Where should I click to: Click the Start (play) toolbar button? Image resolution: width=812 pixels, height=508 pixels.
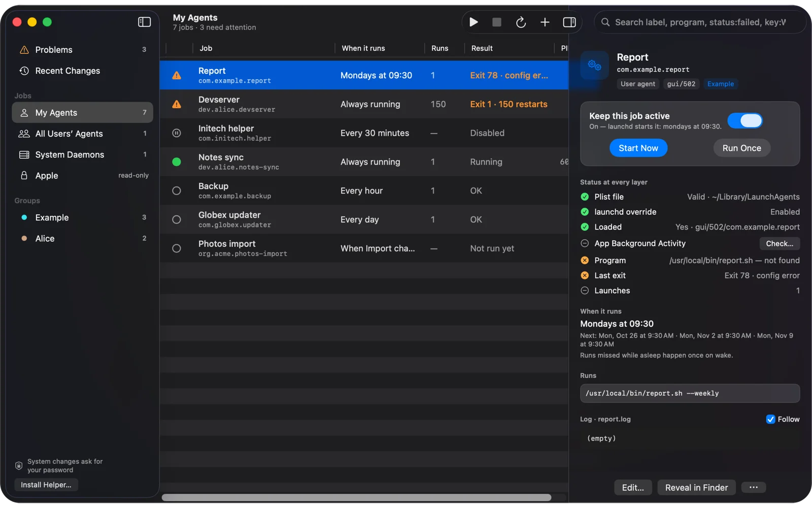[473, 22]
